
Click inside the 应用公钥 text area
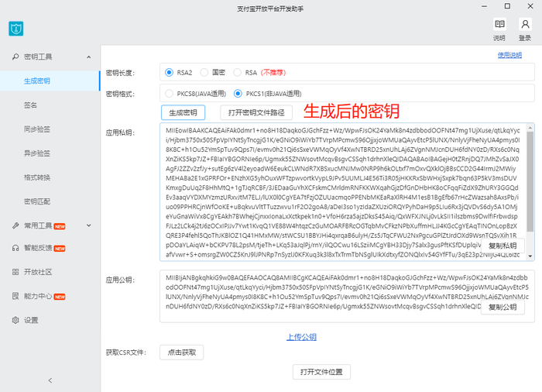pyautogui.click(x=347, y=297)
